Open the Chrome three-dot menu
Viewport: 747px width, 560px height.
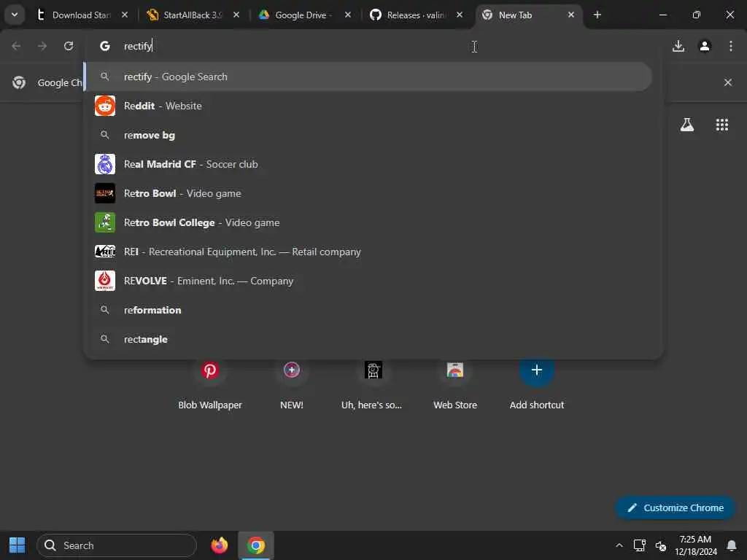[731, 46]
